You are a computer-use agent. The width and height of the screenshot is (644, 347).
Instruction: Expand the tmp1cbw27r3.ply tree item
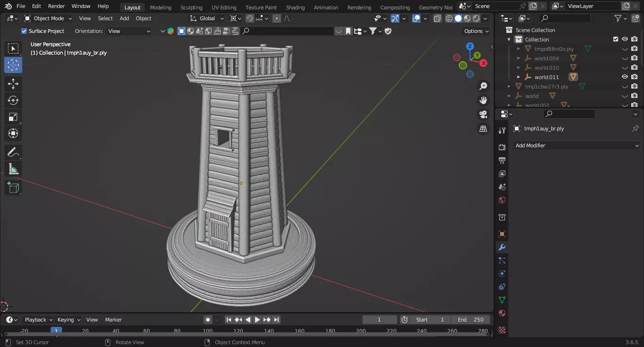coord(509,87)
